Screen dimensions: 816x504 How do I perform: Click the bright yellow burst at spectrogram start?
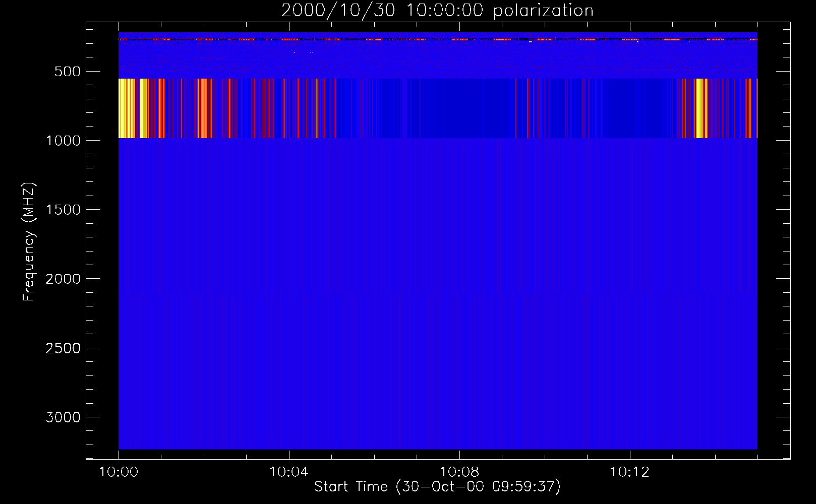click(127, 108)
